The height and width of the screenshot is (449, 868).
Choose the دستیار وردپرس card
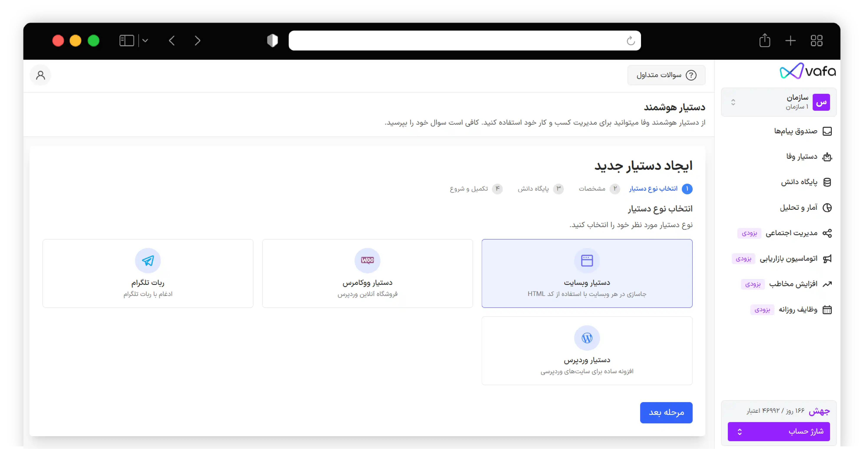coord(587,351)
